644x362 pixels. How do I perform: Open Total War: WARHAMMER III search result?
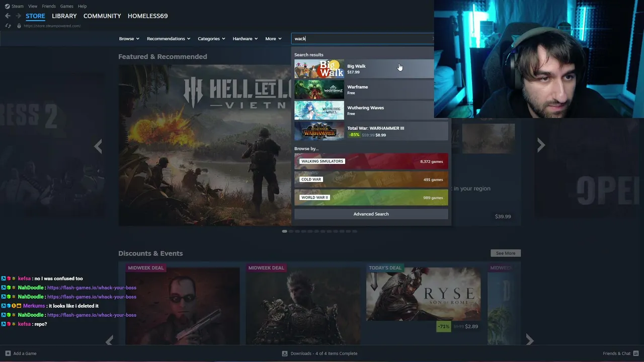tap(371, 131)
